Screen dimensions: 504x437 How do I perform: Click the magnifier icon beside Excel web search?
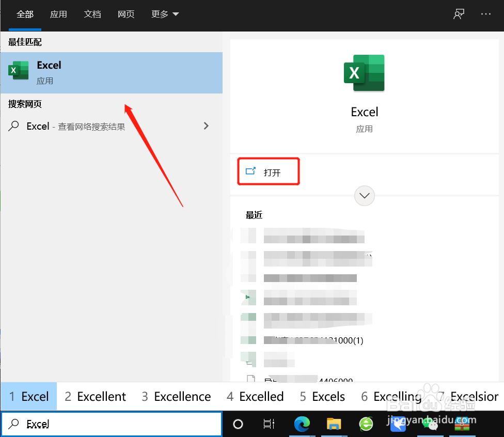coord(13,126)
